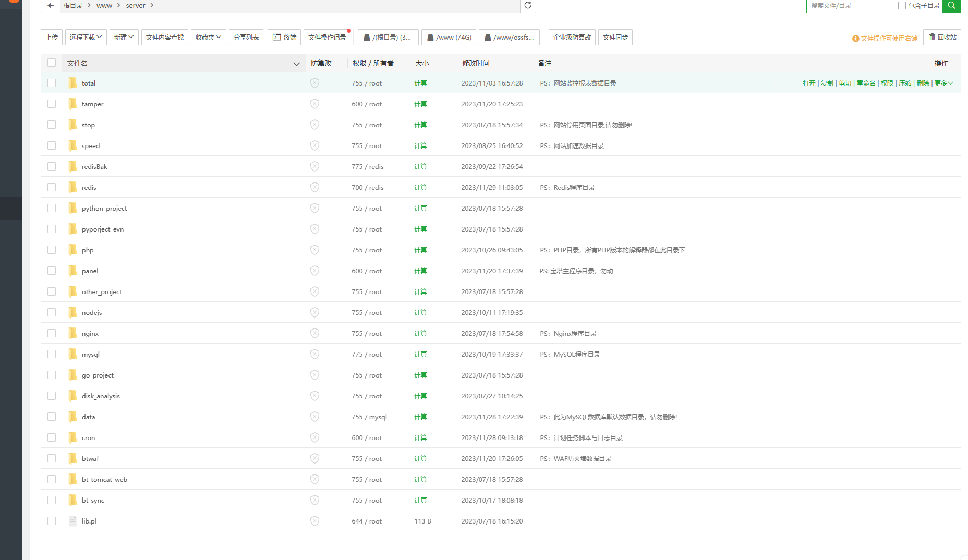Click tamper-proof shield icon for redis

tap(314, 187)
